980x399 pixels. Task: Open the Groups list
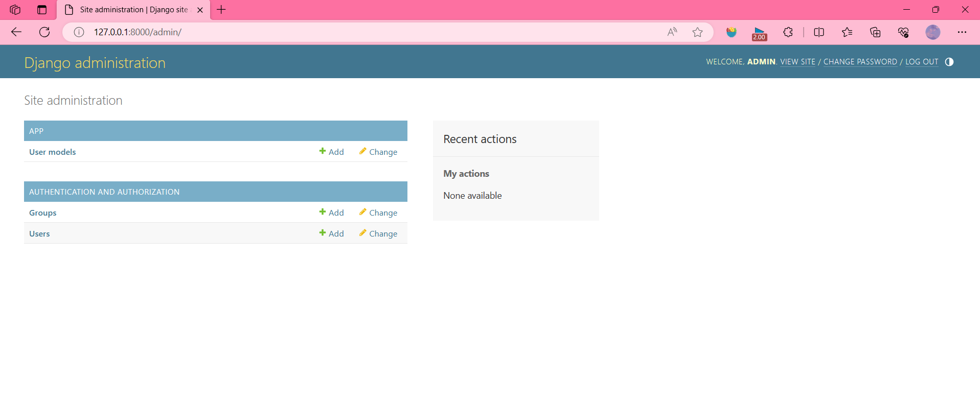coord(43,213)
